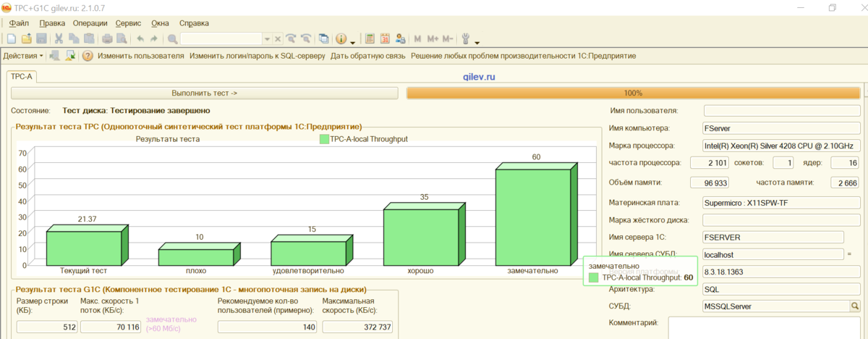Expand the arrow next to wrench icon

[x=477, y=41]
